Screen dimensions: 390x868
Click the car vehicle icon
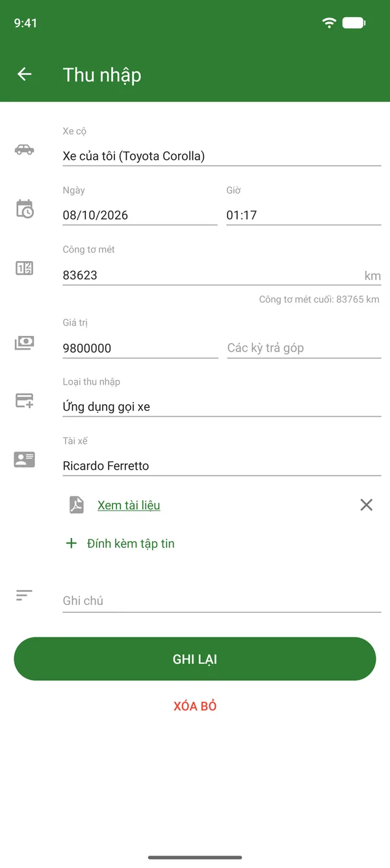[x=25, y=149]
